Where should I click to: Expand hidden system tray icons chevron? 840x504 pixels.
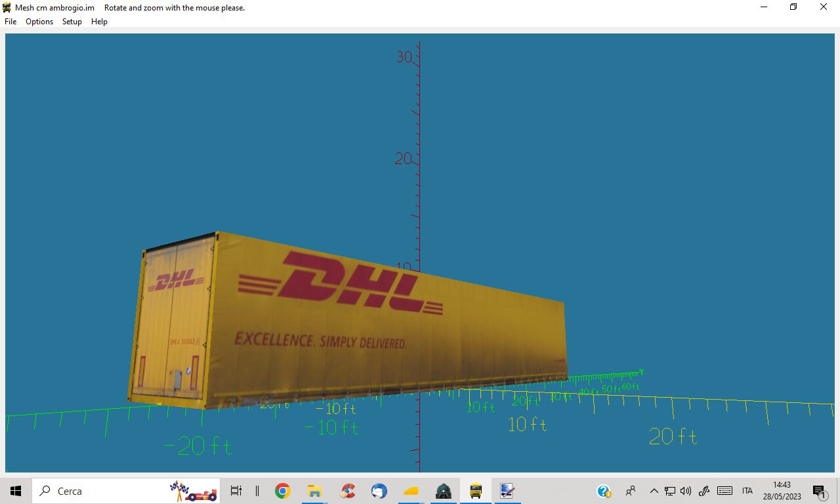point(654,491)
